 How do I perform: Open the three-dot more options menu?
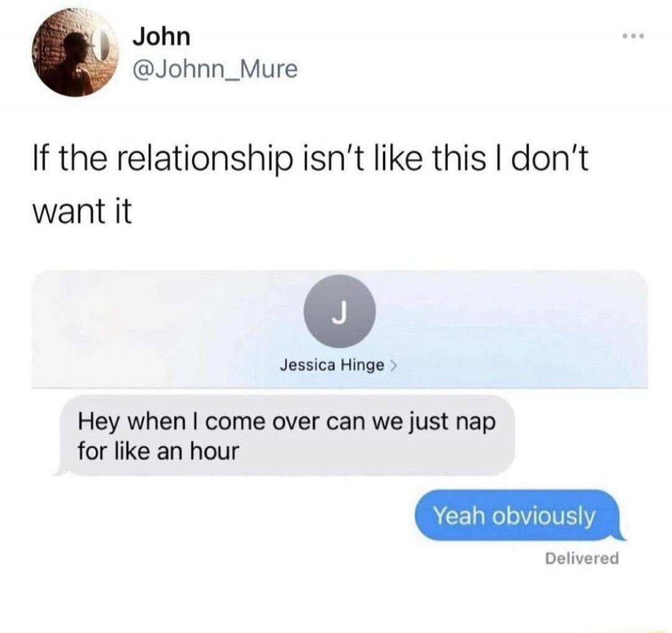(633, 36)
